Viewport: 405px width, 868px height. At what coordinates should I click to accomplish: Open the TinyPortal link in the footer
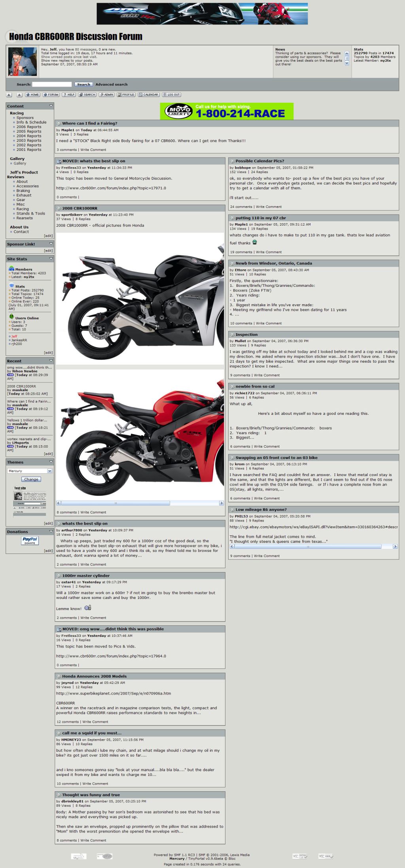pyautogui.click(x=199, y=859)
